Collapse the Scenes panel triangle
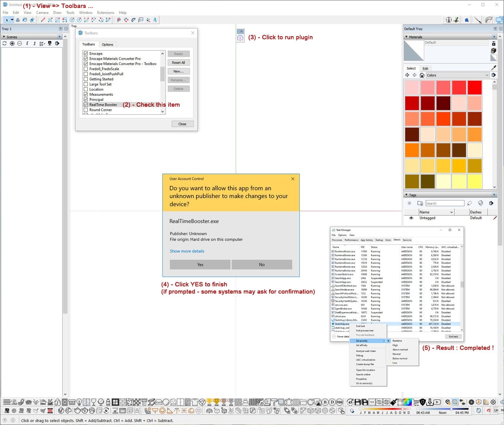 (4, 37)
